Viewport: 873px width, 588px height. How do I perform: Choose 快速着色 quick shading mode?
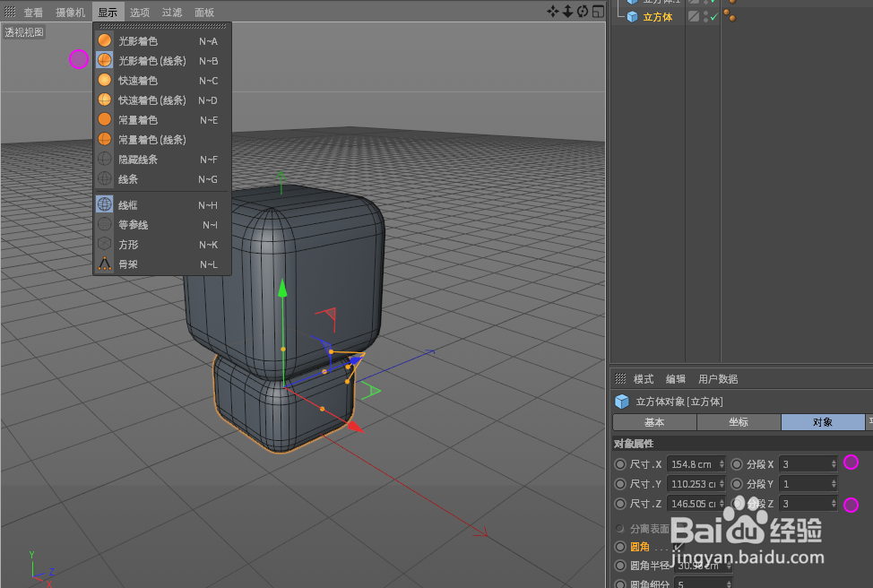coord(162,81)
